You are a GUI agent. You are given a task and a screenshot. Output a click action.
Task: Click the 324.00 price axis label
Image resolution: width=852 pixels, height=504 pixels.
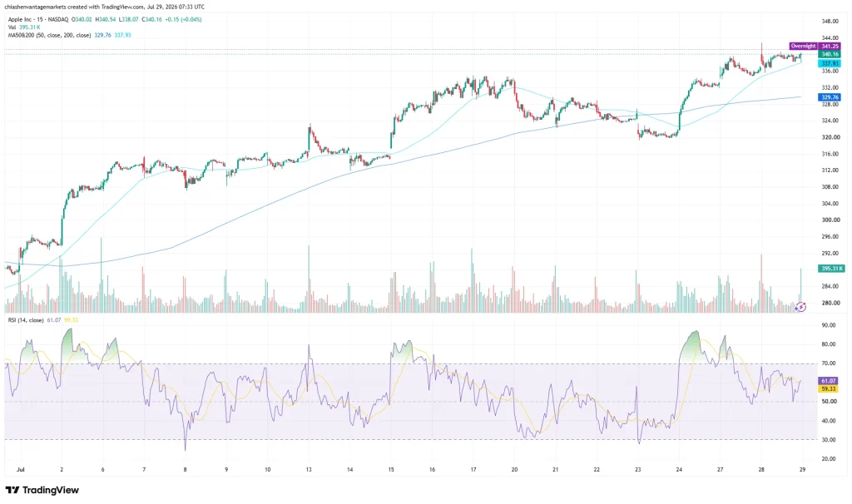point(830,121)
